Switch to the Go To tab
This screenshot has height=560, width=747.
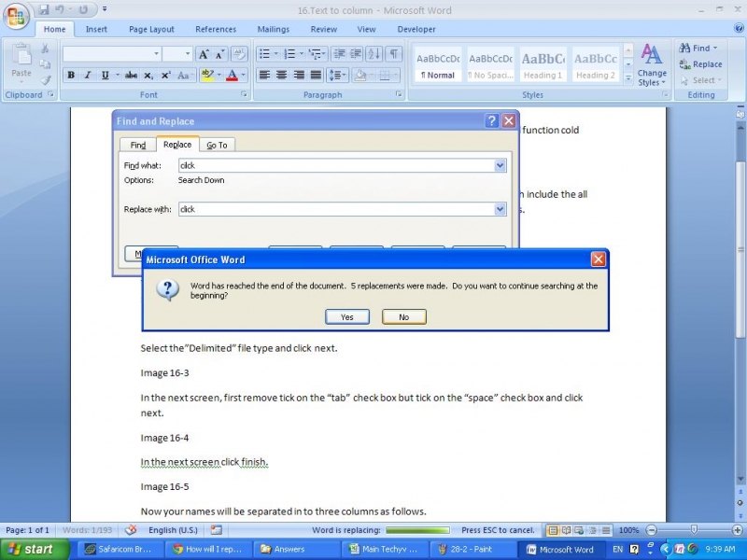tap(217, 145)
